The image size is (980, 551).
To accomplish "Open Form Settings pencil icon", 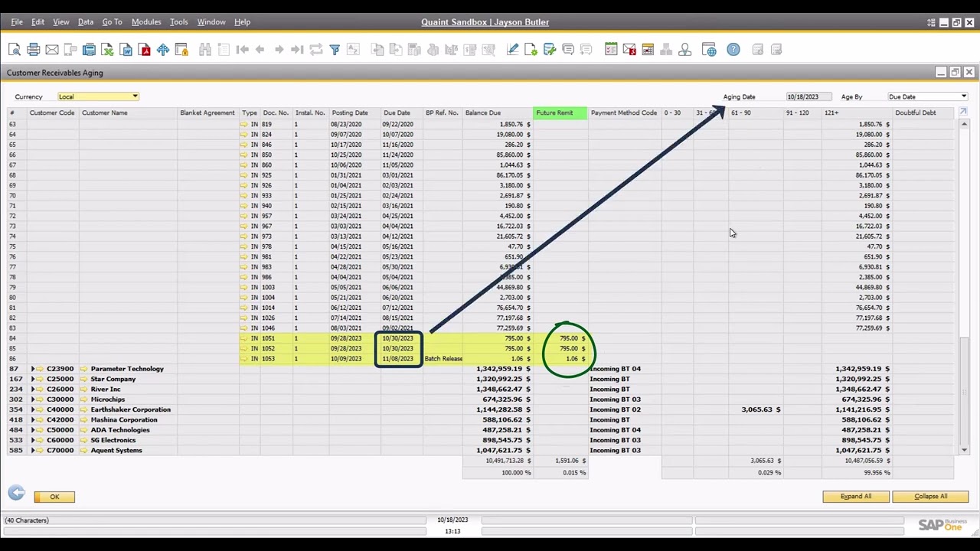I will point(513,50).
